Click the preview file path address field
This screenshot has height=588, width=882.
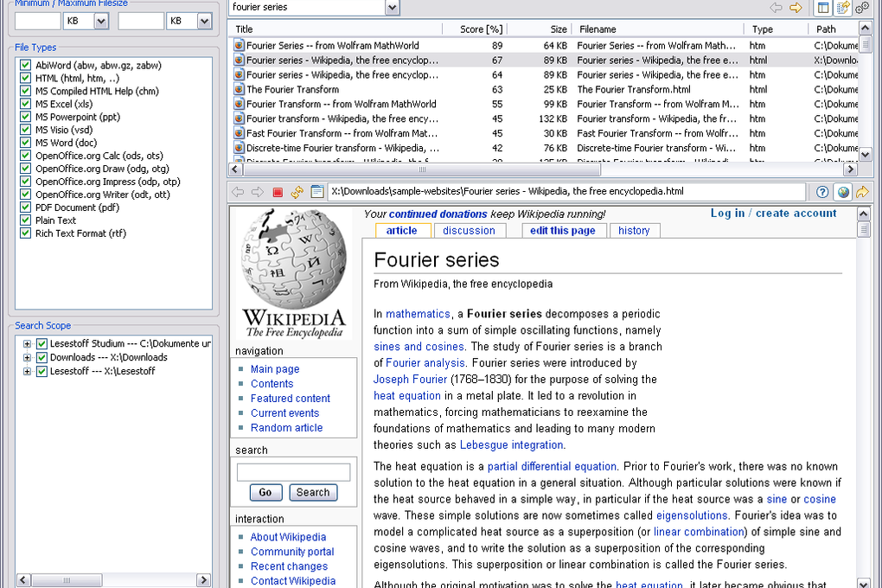point(567,192)
